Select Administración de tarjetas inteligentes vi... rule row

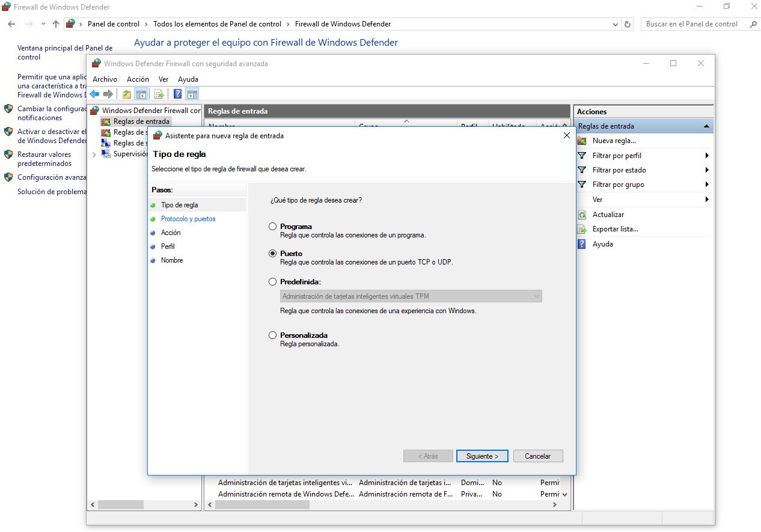(x=385, y=483)
